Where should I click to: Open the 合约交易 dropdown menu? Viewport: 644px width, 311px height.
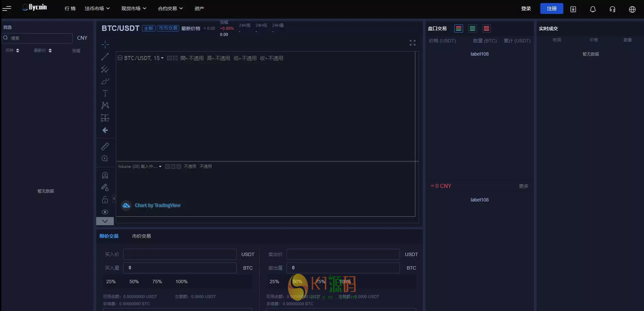coord(170,8)
